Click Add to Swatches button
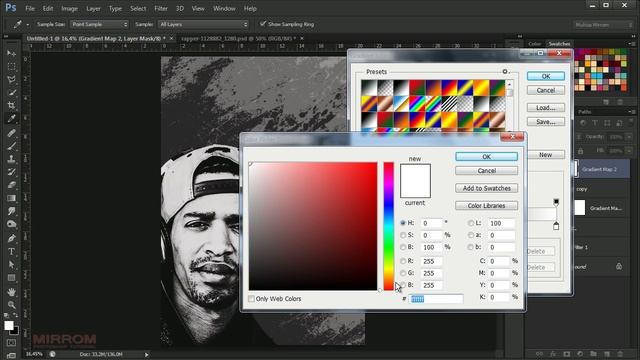 [487, 188]
